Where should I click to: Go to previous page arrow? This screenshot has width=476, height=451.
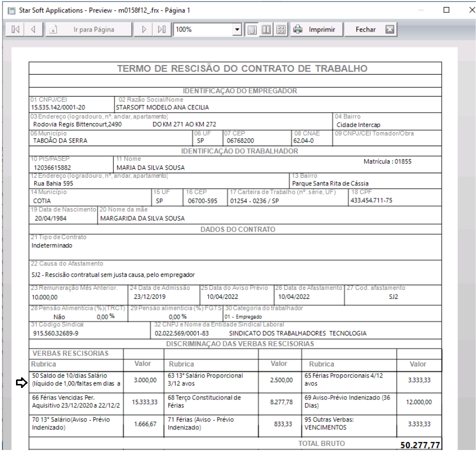pyautogui.click(x=33, y=30)
